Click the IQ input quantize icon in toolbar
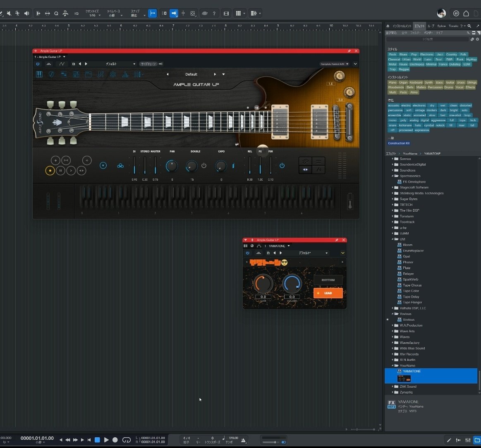Viewport: 481px width, 448px height. (x=77, y=14)
